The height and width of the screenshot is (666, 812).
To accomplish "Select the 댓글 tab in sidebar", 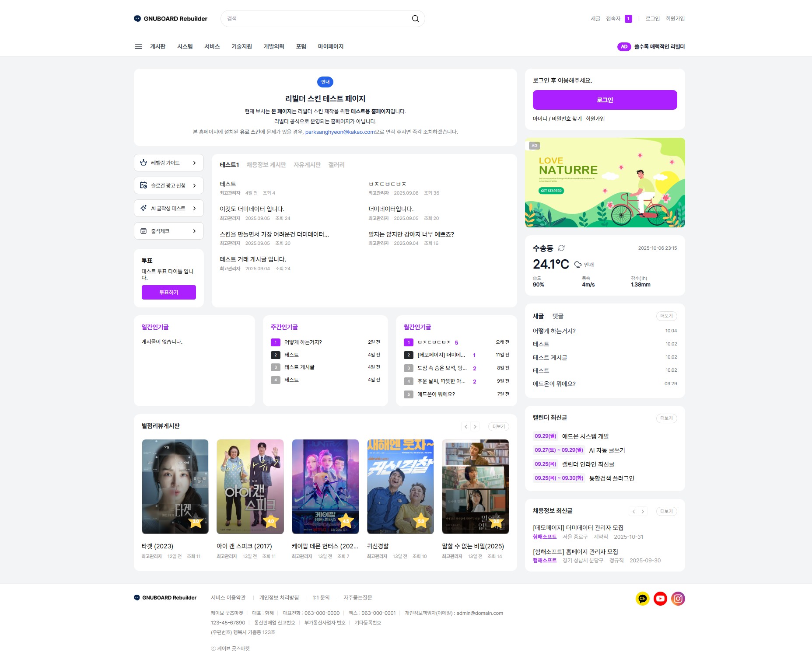I will tap(557, 316).
